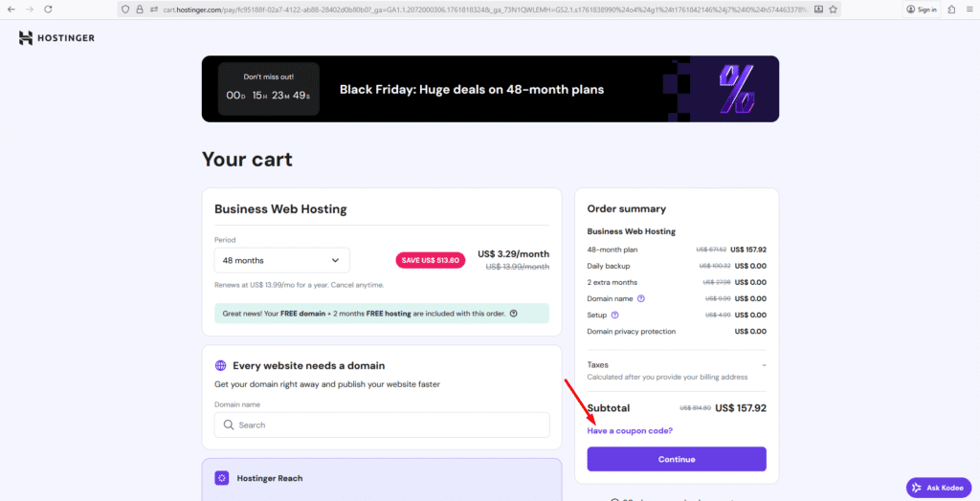
Task: Click the Sign in button in browser toolbar
Action: (x=922, y=10)
